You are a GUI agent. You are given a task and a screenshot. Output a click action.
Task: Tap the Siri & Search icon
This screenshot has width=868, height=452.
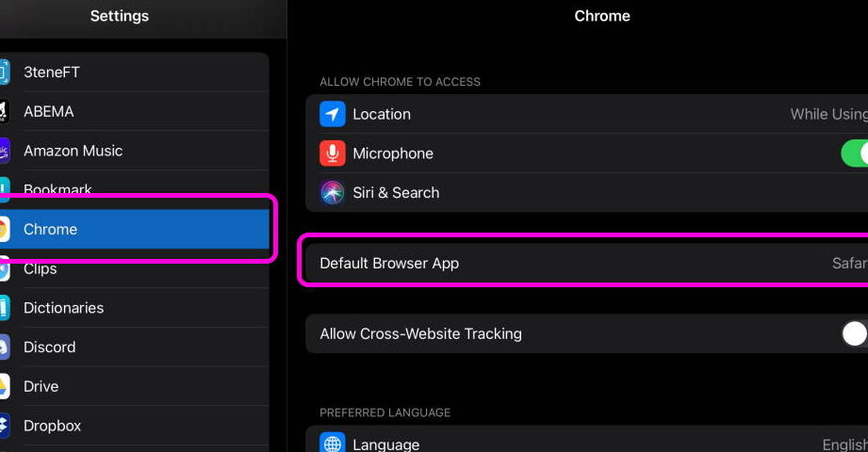click(332, 192)
